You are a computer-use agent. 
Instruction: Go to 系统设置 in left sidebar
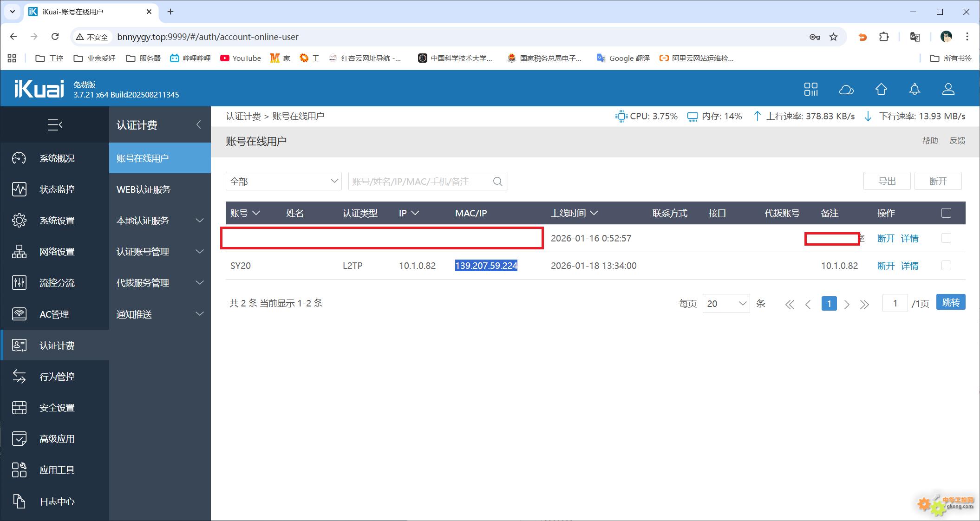click(x=57, y=221)
